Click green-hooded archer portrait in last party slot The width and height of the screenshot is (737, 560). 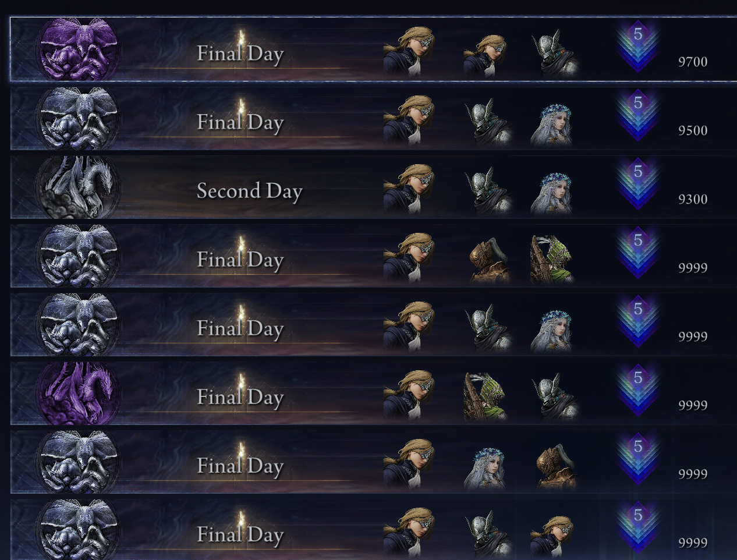coord(552,258)
